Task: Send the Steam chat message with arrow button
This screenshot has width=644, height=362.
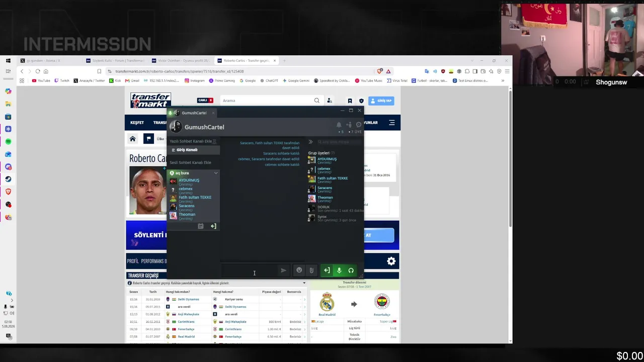Action: click(x=283, y=270)
